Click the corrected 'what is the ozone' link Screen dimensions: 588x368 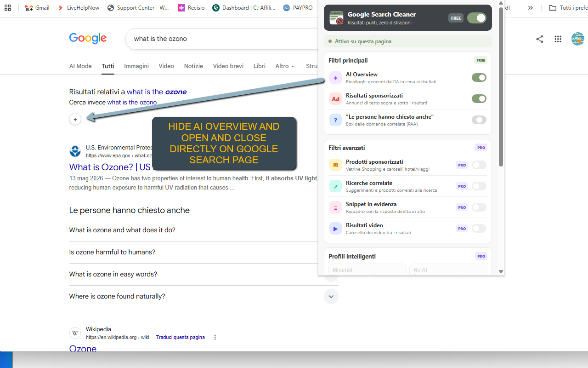click(x=157, y=92)
